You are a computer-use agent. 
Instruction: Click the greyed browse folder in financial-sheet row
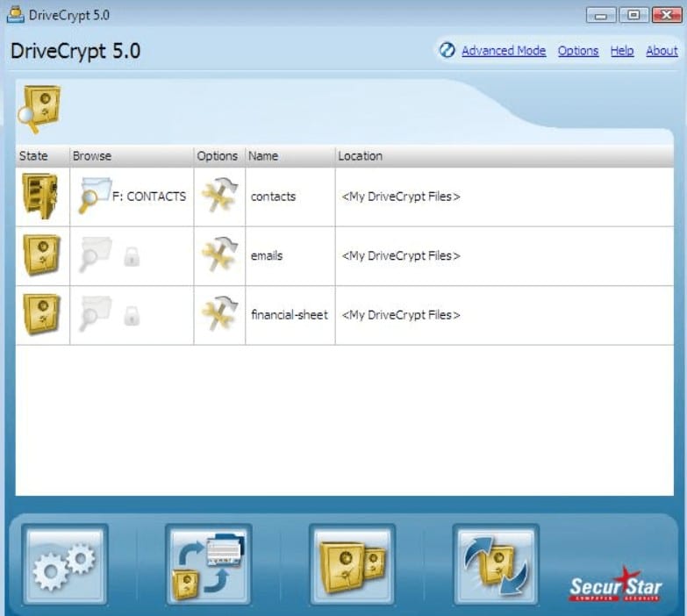(95, 313)
